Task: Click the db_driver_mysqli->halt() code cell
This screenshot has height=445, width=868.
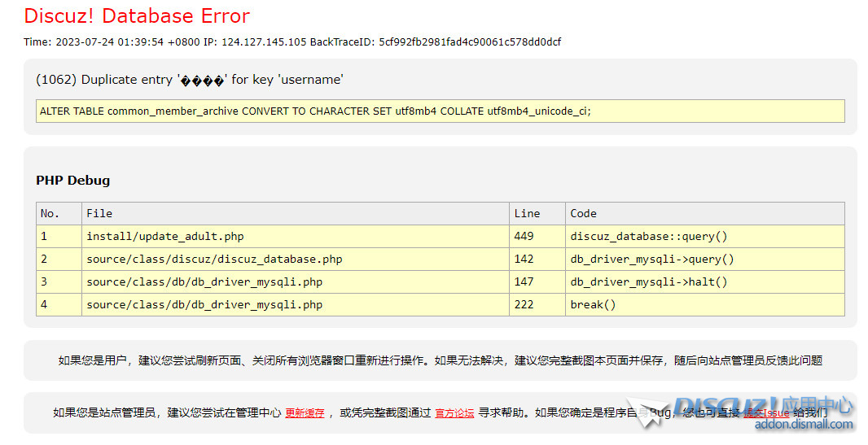Action: click(704, 282)
